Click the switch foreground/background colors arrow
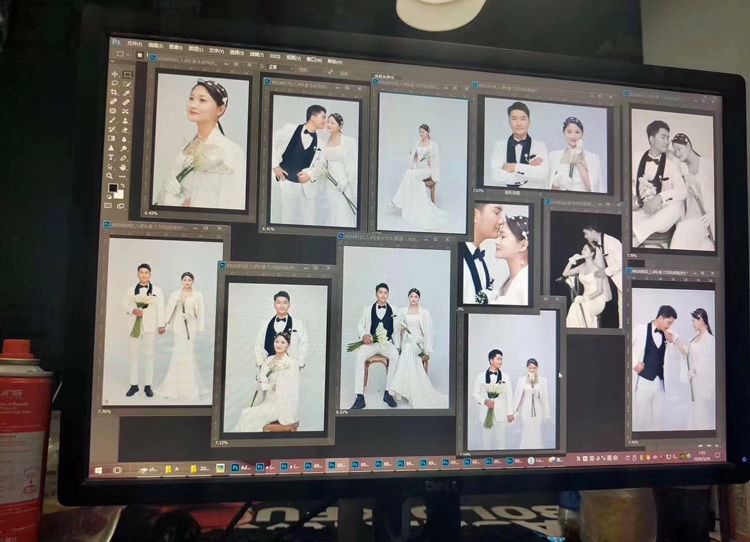Screen dimensions: 750x542 (123, 185)
